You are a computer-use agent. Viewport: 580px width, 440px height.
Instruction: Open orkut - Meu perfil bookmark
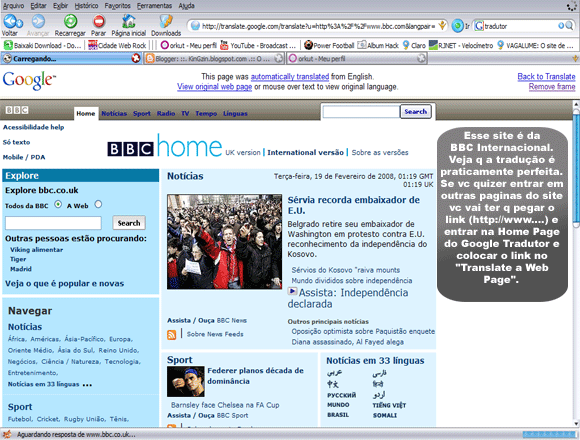[x=189, y=45]
